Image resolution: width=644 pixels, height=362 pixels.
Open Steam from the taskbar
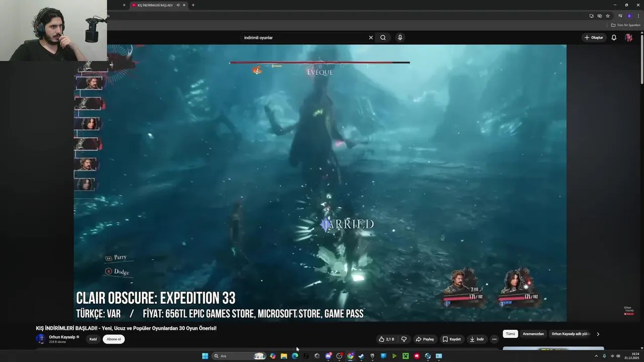click(361, 356)
